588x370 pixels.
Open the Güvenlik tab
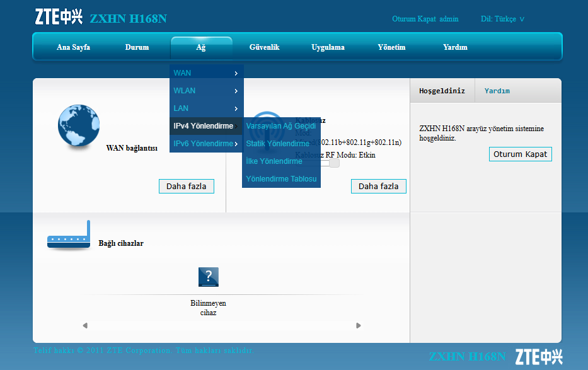pos(264,47)
